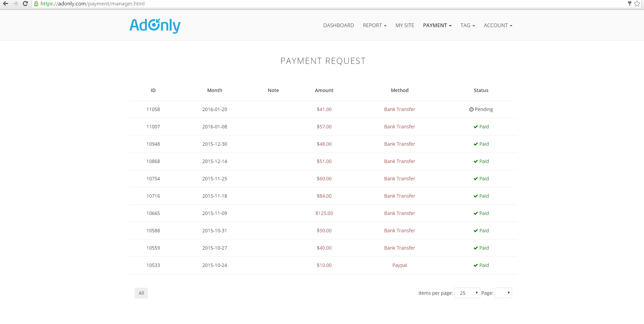Click payment ID 10754
Viewport: 644px width, 324px height.
click(x=153, y=179)
